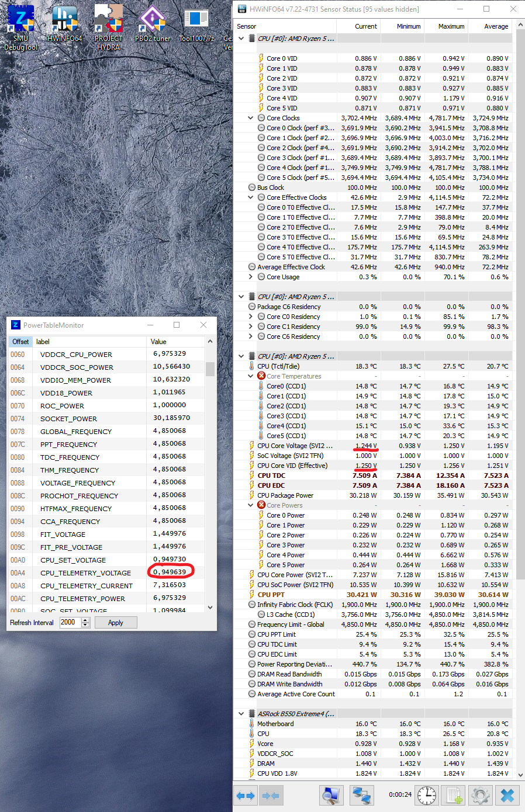The image size is (525, 812).
Task: Click the Apply button in PowerTableMonitor
Action: [116, 623]
